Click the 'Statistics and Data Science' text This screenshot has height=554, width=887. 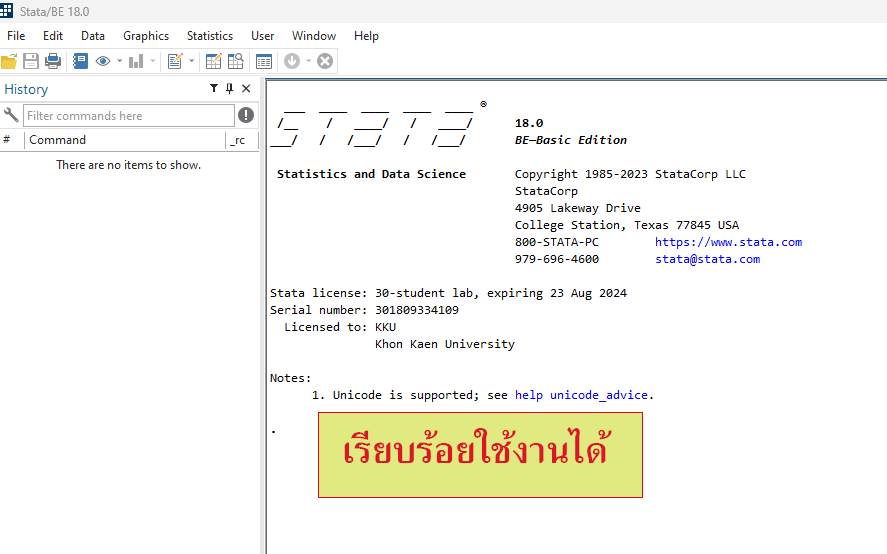pos(371,174)
